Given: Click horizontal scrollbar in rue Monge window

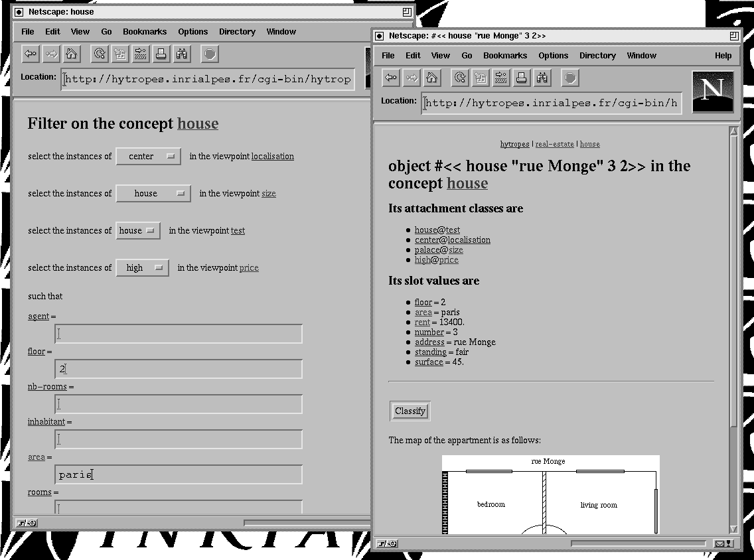Looking at the screenshot, I should coord(638,543).
